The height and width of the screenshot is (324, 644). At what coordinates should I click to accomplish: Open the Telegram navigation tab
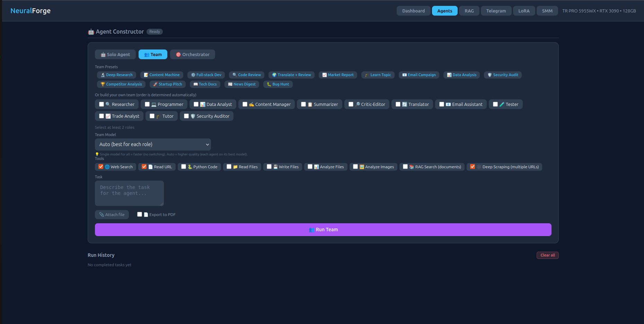(496, 11)
